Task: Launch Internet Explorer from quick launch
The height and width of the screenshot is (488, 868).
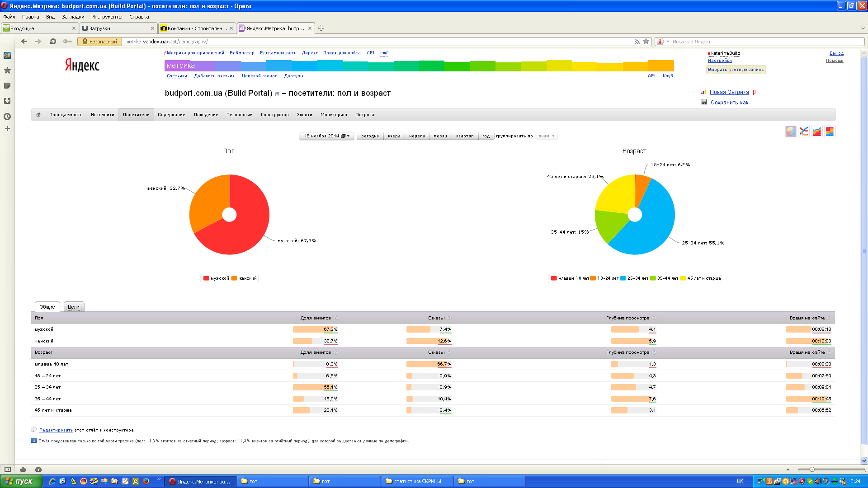Action: tap(52, 481)
